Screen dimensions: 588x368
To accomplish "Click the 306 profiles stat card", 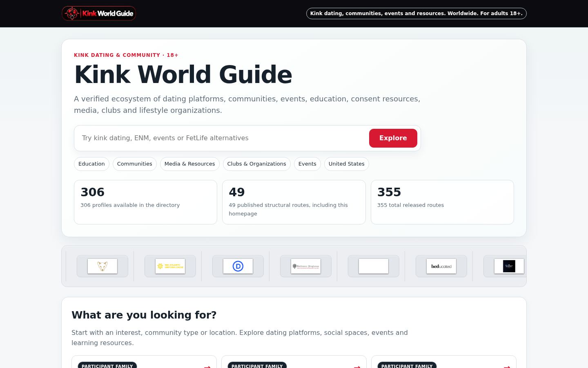I will [x=145, y=202].
